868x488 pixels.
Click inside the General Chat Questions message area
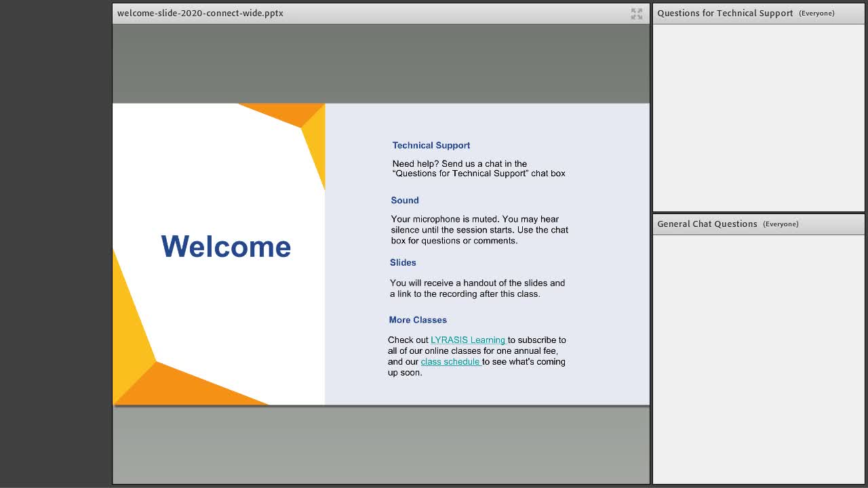758,359
